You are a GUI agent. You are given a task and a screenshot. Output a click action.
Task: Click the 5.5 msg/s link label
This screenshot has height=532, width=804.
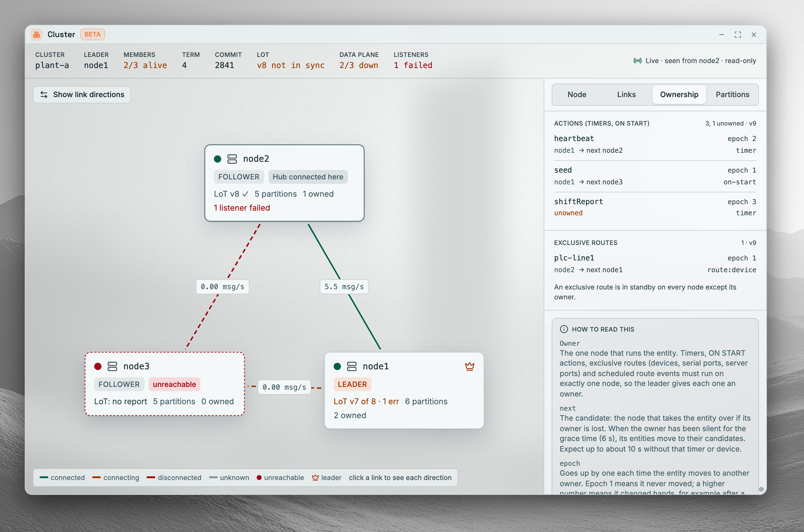pyautogui.click(x=344, y=287)
